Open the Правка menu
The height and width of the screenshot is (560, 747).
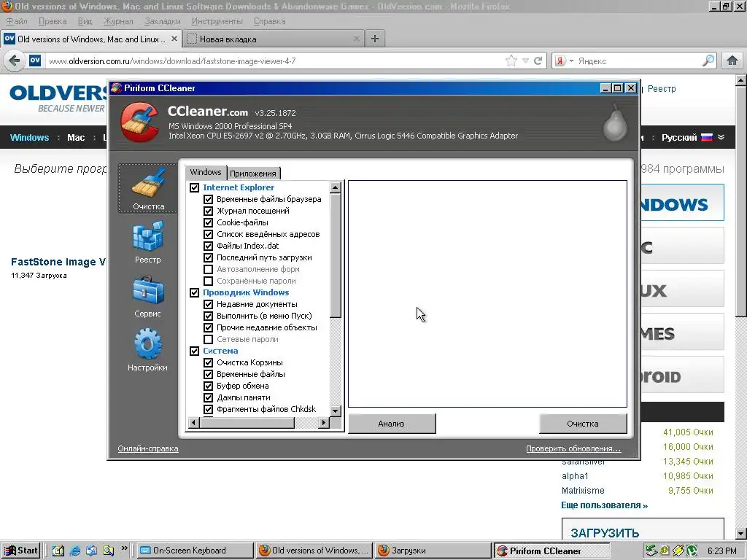53,21
